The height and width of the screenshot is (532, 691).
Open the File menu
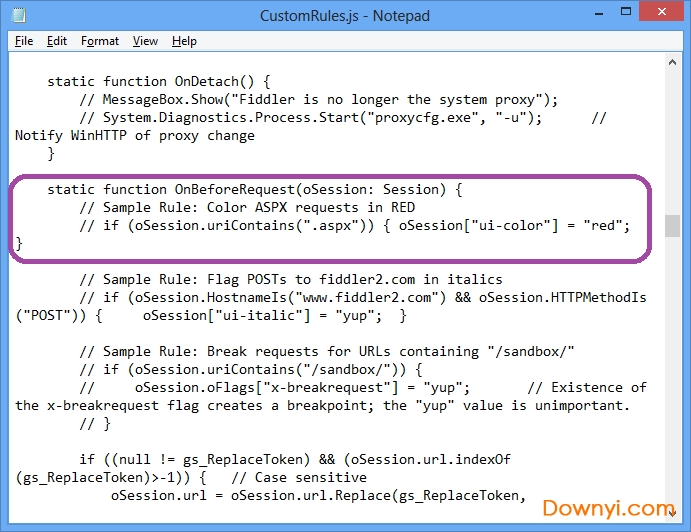coord(24,41)
